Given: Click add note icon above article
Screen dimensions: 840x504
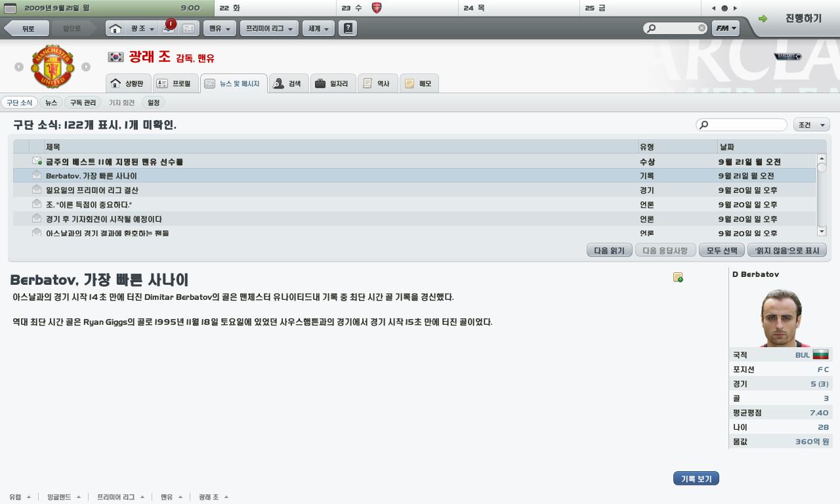Looking at the screenshot, I should click(x=678, y=278).
